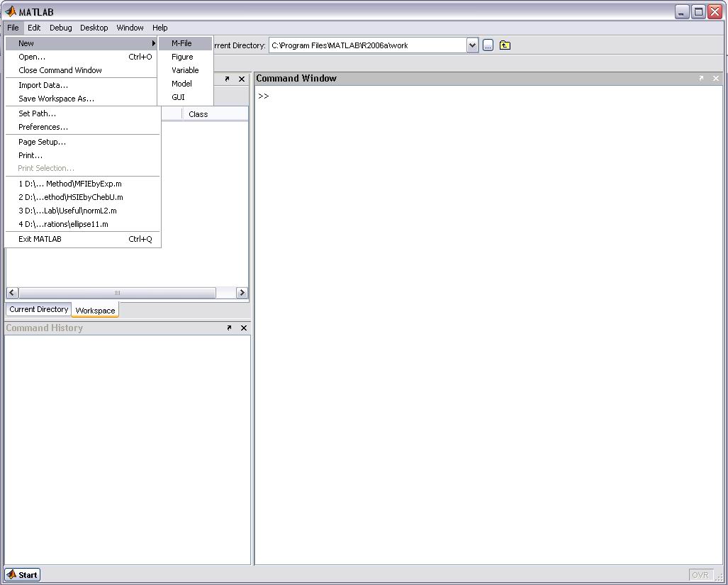Image resolution: width=728 pixels, height=585 pixels.
Task: Choose Exit MATLAB
Action: [x=83, y=239]
